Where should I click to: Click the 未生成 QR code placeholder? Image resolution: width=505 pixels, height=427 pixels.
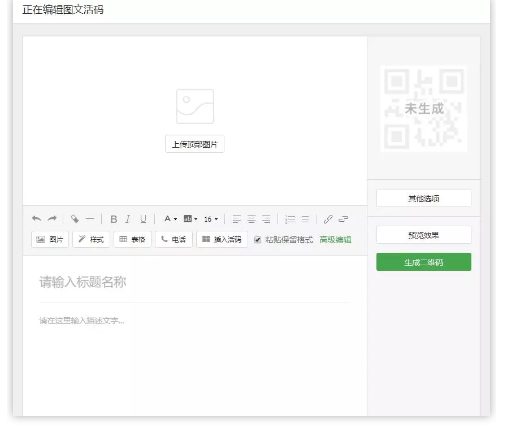pos(424,109)
